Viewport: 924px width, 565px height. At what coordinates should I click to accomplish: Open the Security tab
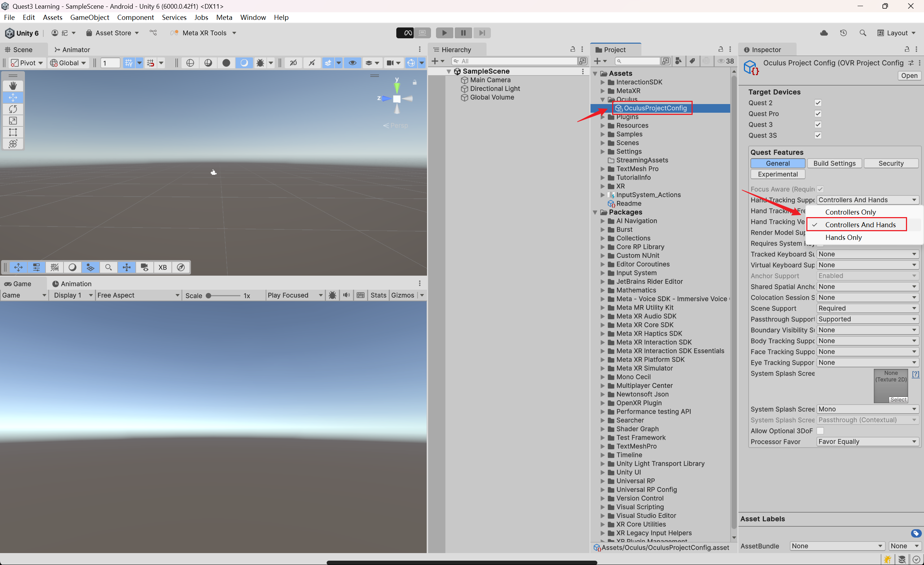891,163
